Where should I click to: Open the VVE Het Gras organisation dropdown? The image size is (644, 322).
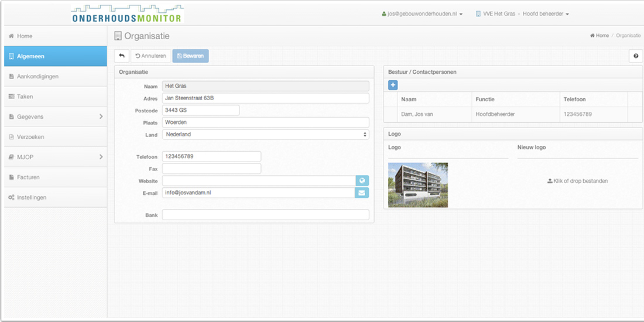pyautogui.click(x=522, y=14)
